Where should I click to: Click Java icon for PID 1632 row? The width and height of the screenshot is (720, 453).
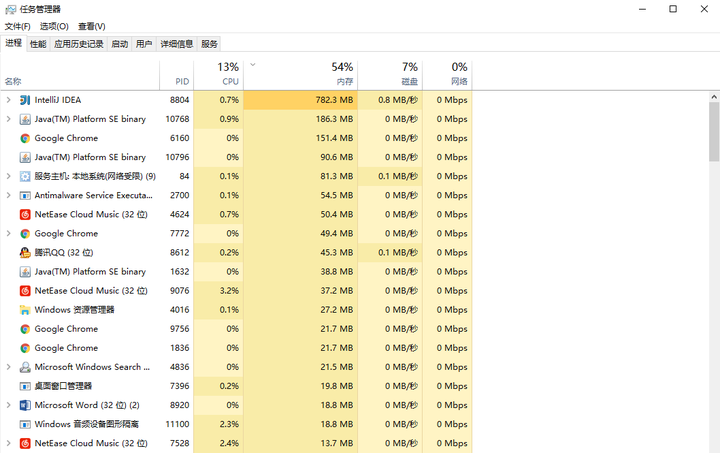pos(25,272)
